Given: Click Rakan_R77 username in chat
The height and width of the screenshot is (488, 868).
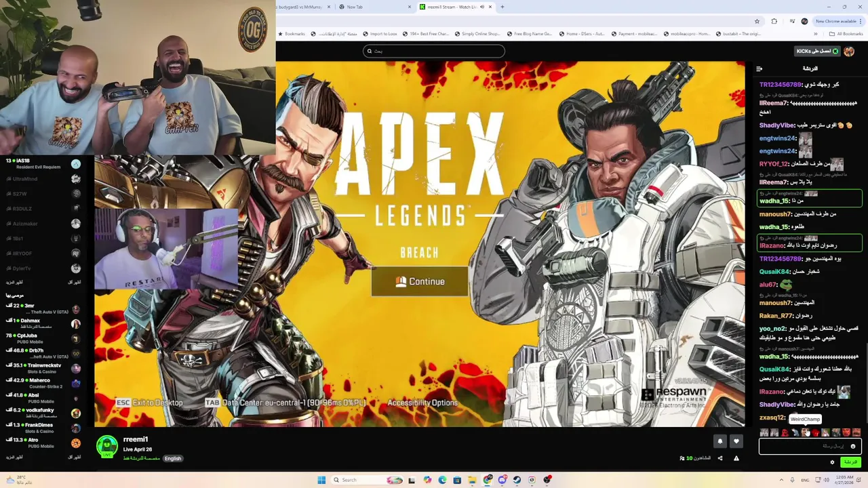Looking at the screenshot, I should coord(776,316).
